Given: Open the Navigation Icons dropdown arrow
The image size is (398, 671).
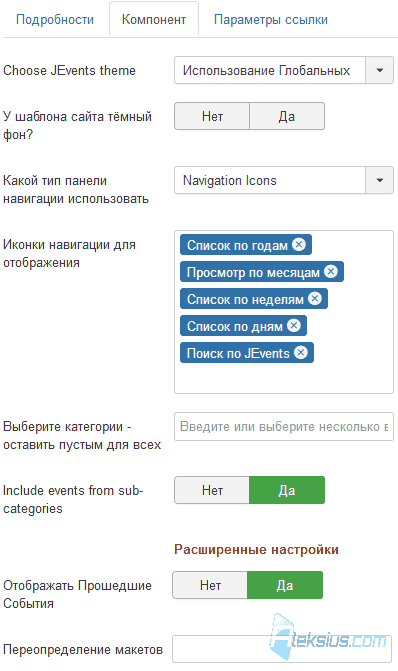Looking at the screenshot, I should (379, 180).
